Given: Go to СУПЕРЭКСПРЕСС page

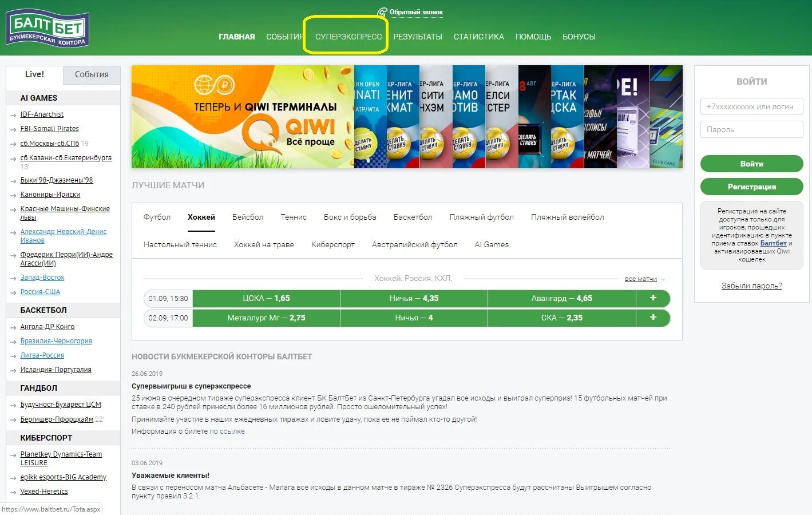Looking at the screenshot, I should (348, 37).
